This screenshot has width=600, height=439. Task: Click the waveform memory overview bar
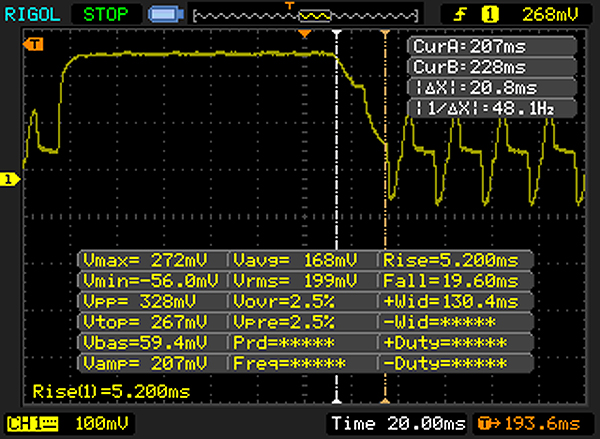[x=305, y=16]
